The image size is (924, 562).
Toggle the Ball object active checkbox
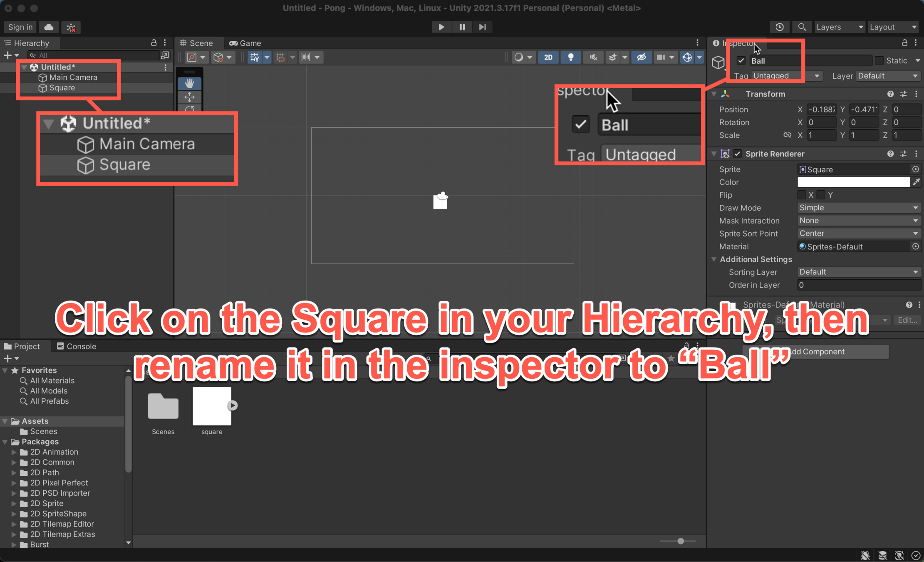coord(741,61)
